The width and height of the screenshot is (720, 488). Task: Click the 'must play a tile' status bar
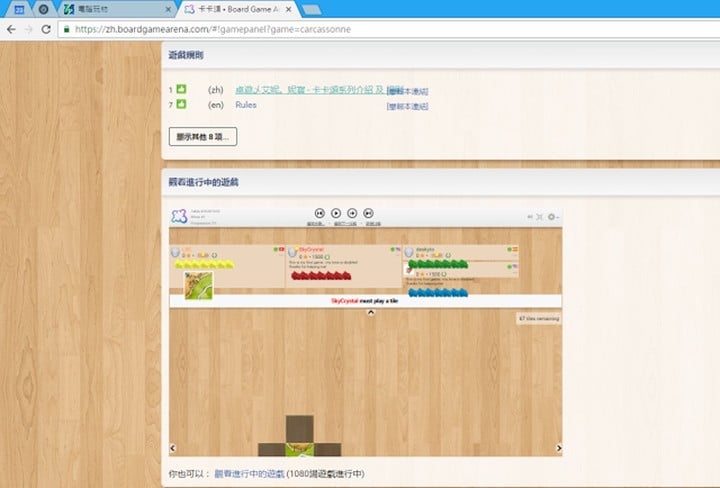(x=365, y=301)
